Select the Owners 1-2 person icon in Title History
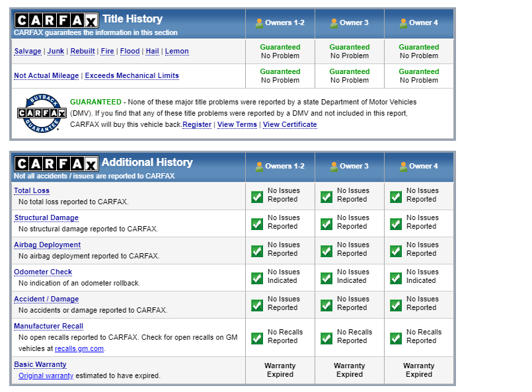This screenshot has width=532, height=392. point(259,23)
